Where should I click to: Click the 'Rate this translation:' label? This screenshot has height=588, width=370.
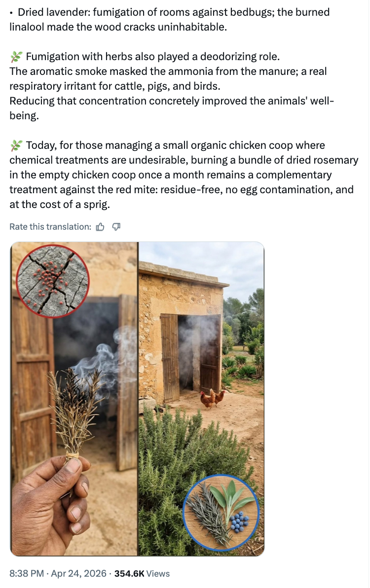(50, 227)
